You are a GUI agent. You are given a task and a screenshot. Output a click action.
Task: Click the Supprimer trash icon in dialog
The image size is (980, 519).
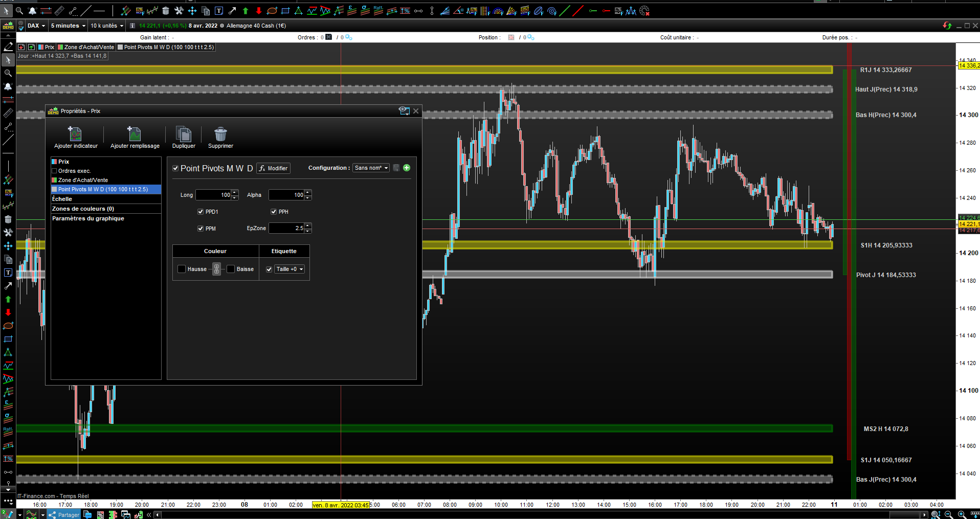click(220, 134)
